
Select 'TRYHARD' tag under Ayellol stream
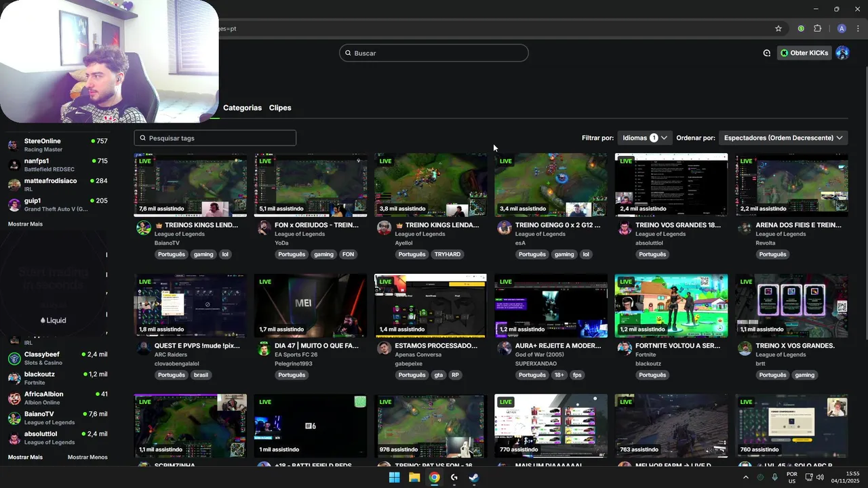tap(448, 254)
